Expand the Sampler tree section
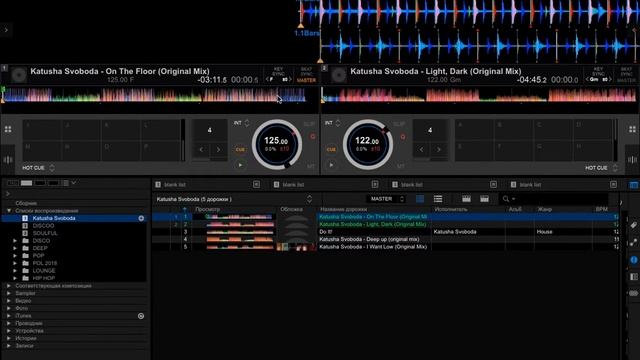The image size is (640, 360). pos(9,293)
